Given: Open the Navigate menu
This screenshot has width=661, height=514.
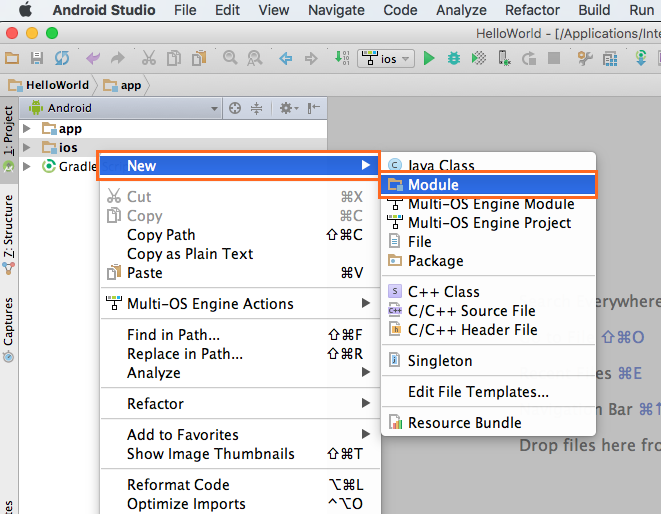Looking at the screenshot, I should (336, 10).
